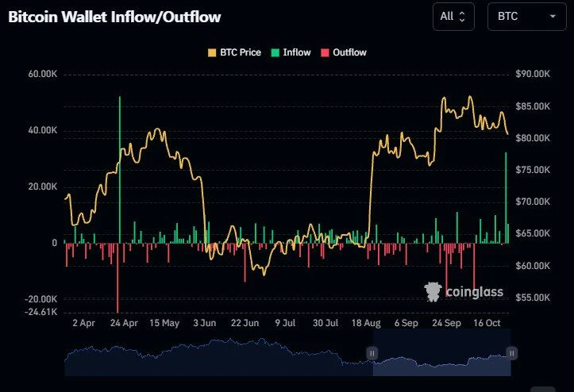
Task: Open the All time-range selector
Action: 453,17
